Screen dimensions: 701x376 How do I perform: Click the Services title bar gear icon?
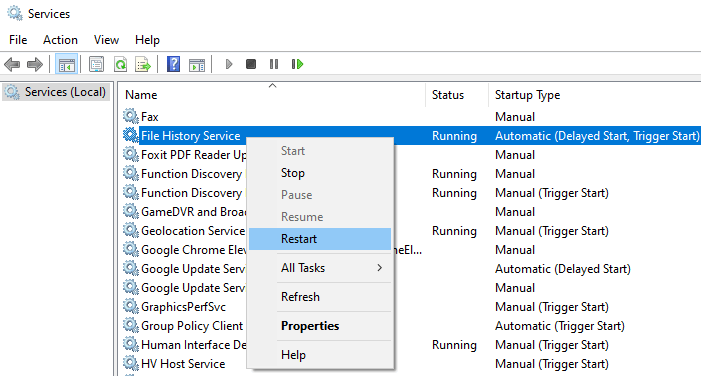(15, 13)
